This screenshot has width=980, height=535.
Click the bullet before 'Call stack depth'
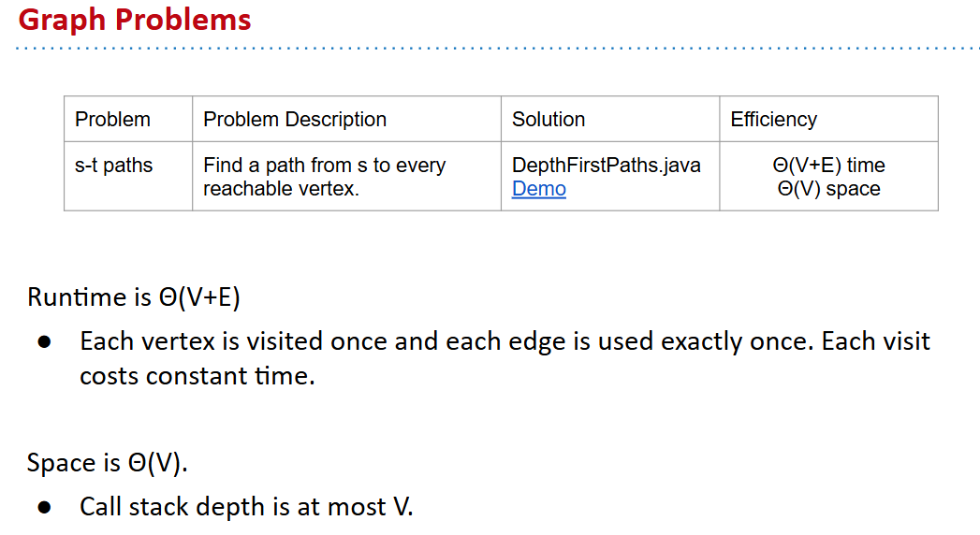pyautogui.click(x=43, y=508)
